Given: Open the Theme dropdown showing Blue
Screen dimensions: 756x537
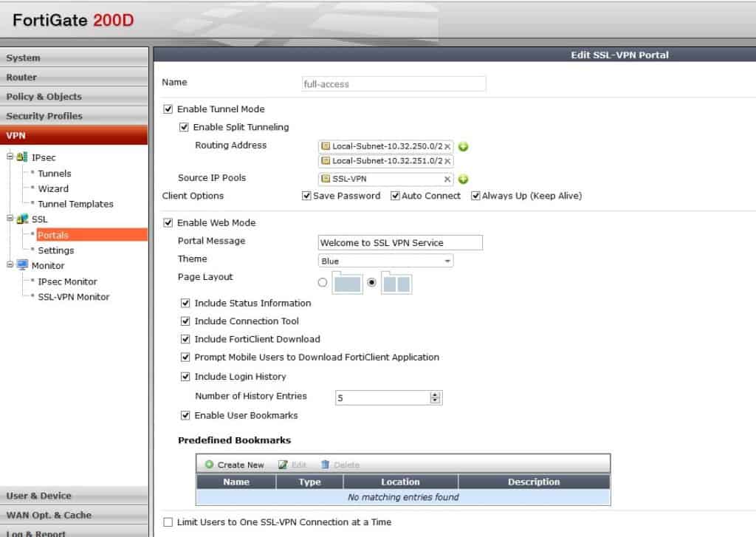Looking at the screenshot, I should [x=385, y=261].
